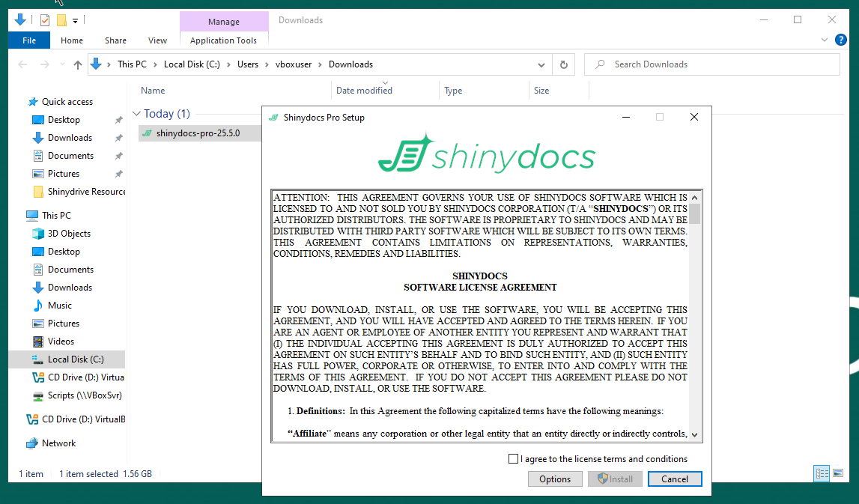This screenshot has width=859, height=504.
Task: Switch to large icons view in status bar
Action: point(838,473)
